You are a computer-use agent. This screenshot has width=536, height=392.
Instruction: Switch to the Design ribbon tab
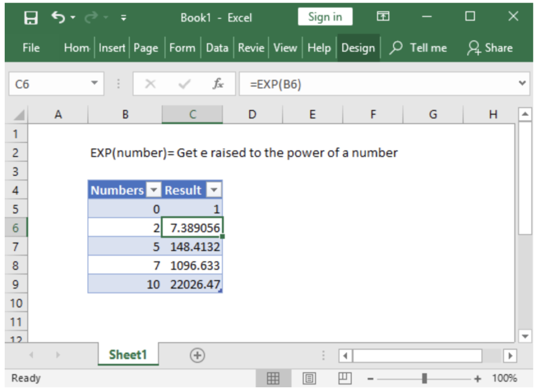click(x=359, y=48)
